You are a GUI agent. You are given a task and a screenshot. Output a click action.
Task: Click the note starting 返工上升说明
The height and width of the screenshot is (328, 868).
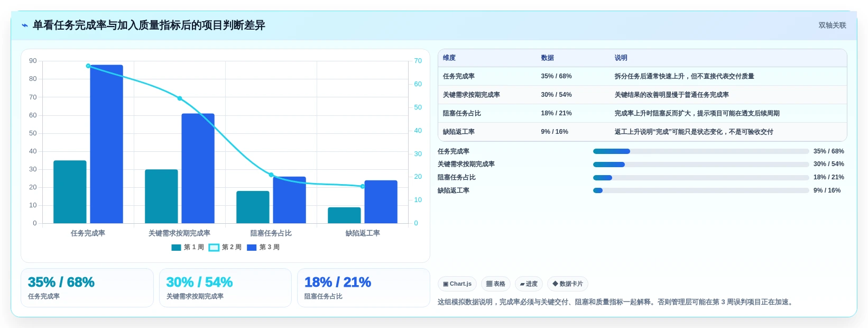[x=694, y=132]
